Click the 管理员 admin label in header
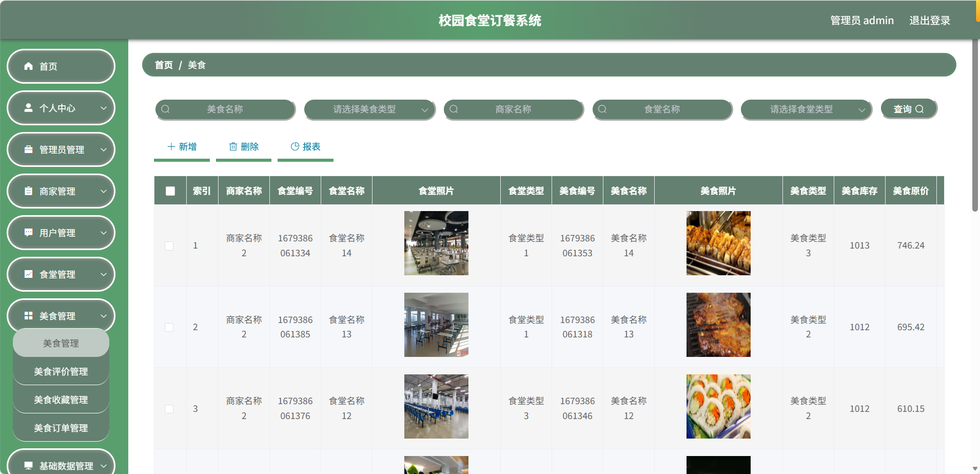 [x=862, y=21]
